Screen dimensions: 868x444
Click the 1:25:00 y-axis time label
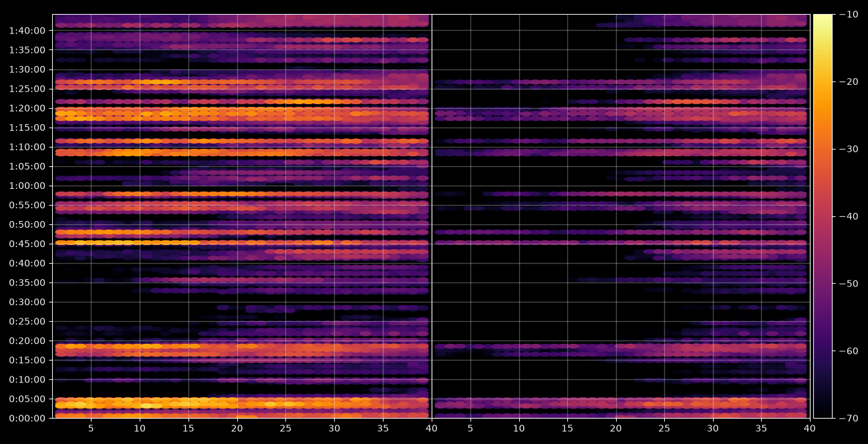coord(27,89)
